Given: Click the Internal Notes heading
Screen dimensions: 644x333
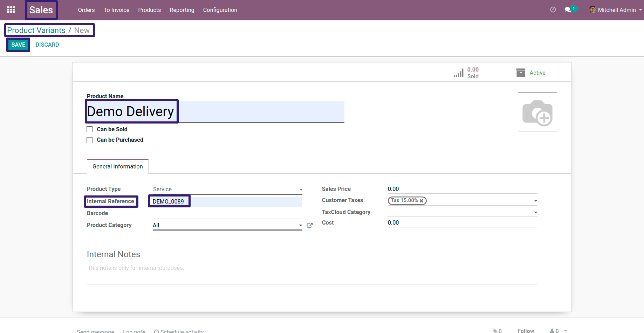Looking at the screenshot, I should tap(114, 254).
